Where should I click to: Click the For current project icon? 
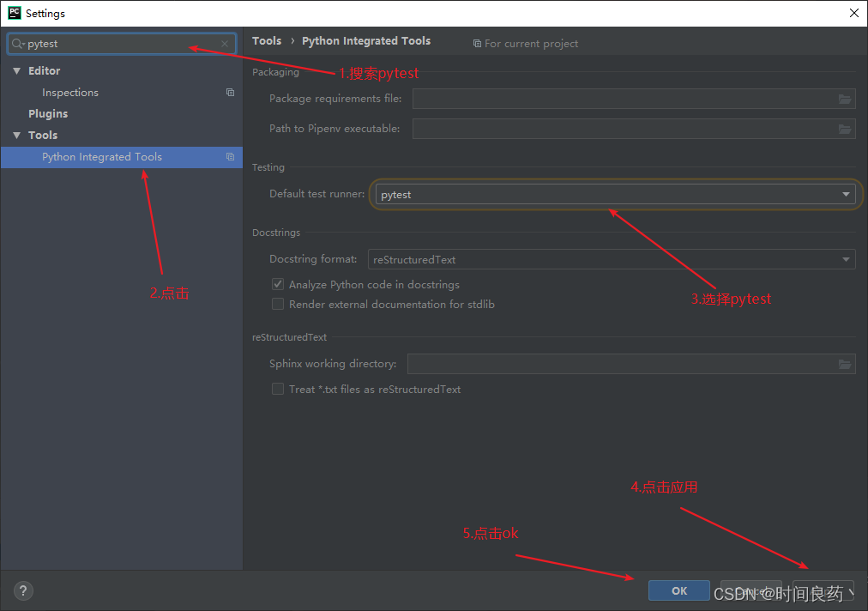pyautogui.click(x=477, y=43)
